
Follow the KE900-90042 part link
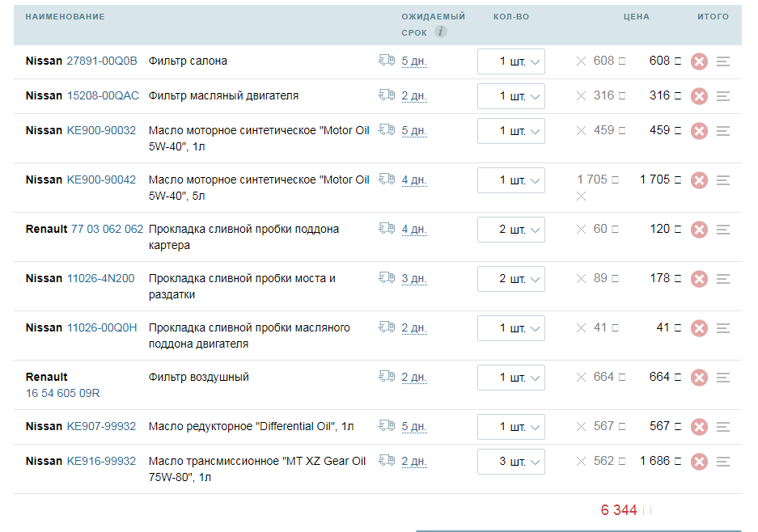(101, 179)
